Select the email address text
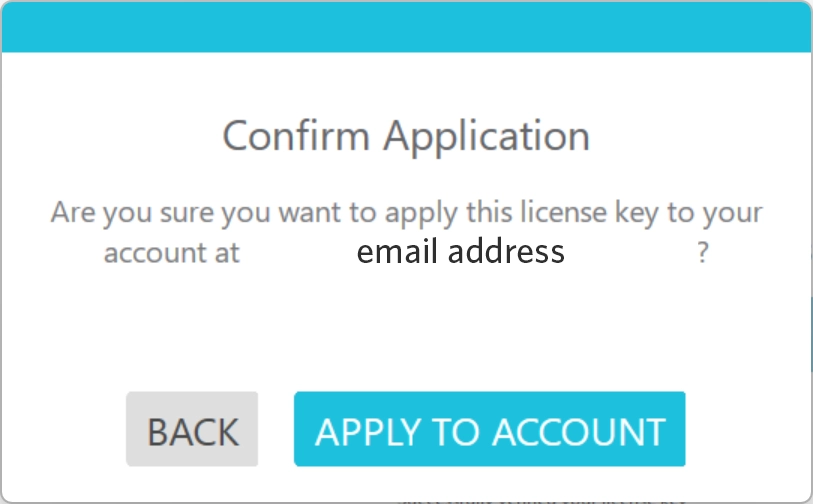This screenshot has width=813, height=504. (x=460, y=251)
